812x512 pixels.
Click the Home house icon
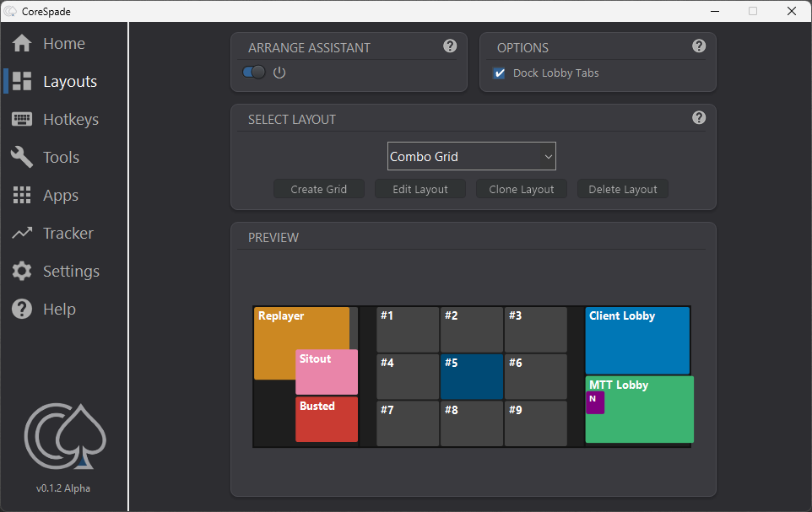[x=22, y=44]
